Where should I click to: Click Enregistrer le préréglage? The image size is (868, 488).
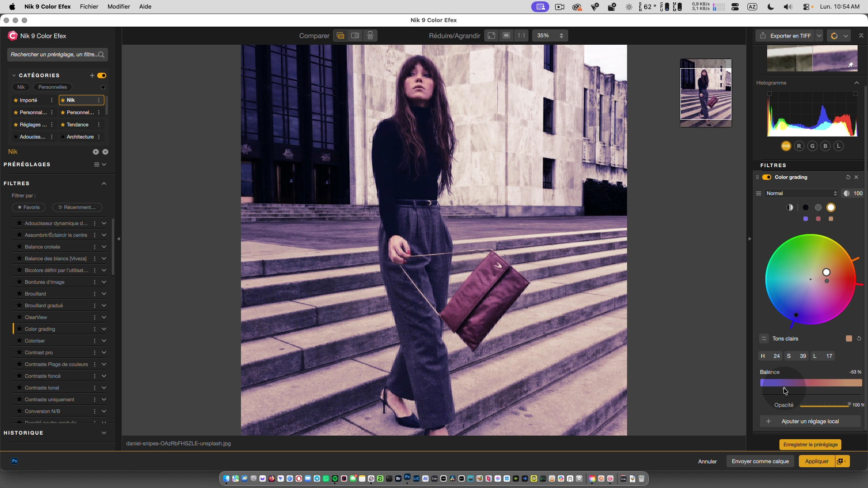pos(810,445)
